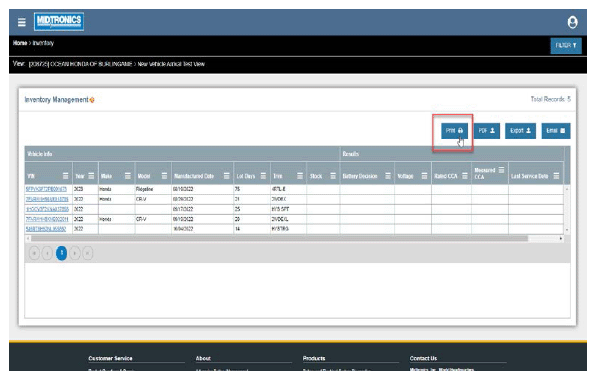
Task: Open the Model column menu icon
Action: coord(164,176)
